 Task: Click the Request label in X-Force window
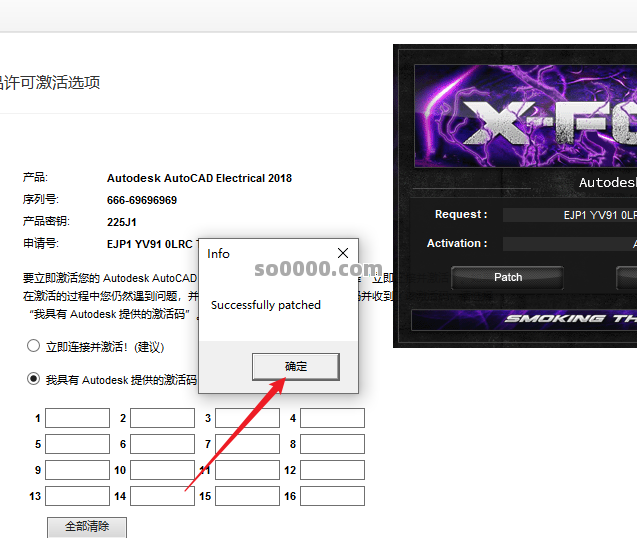click(461, 215)
